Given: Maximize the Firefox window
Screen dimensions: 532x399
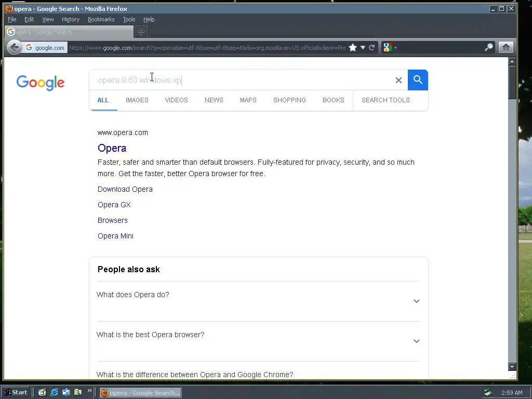Looking at the screenshot, I should click(501, 8).
